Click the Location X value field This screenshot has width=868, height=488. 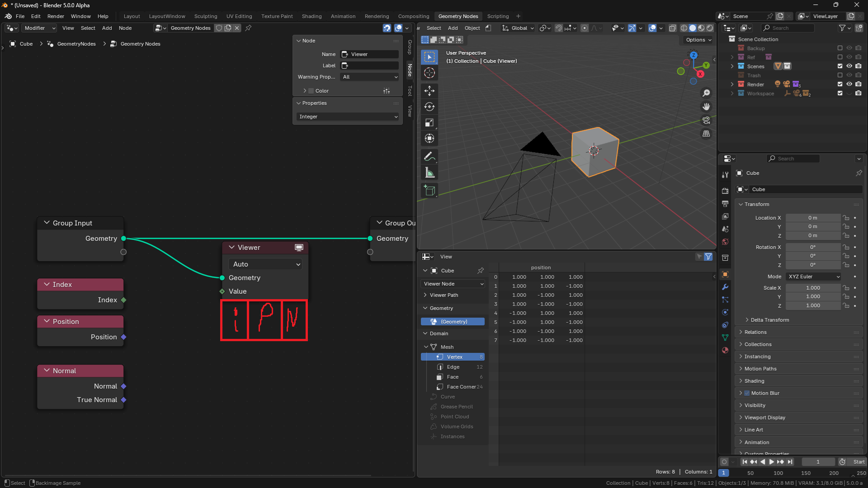click(813, 218)
